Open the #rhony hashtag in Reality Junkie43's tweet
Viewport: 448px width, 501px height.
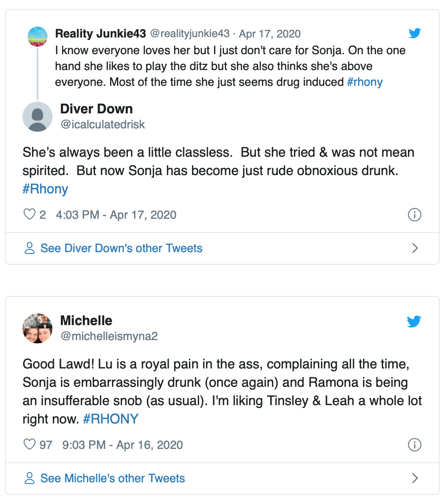pyautogui.click(x=365, y=82)
